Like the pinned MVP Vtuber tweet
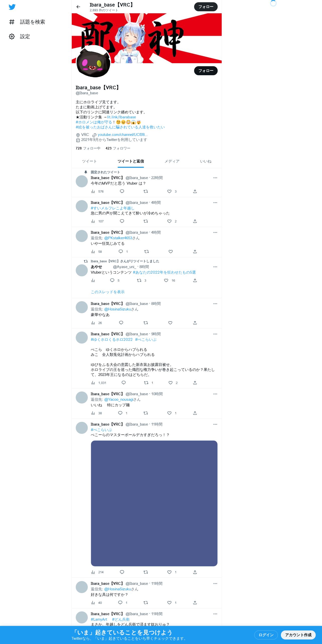This screenshot has width=322, height=644. pyautogui.click(x=170, y=191)
